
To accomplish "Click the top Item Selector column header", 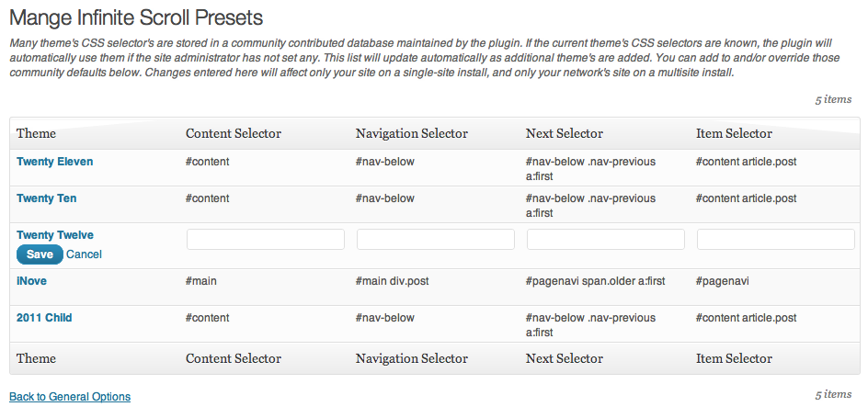I will (734, 133).
